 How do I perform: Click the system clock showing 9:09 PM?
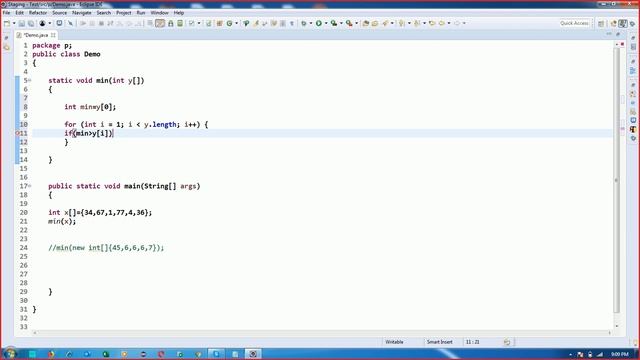(x=620, y=354)
